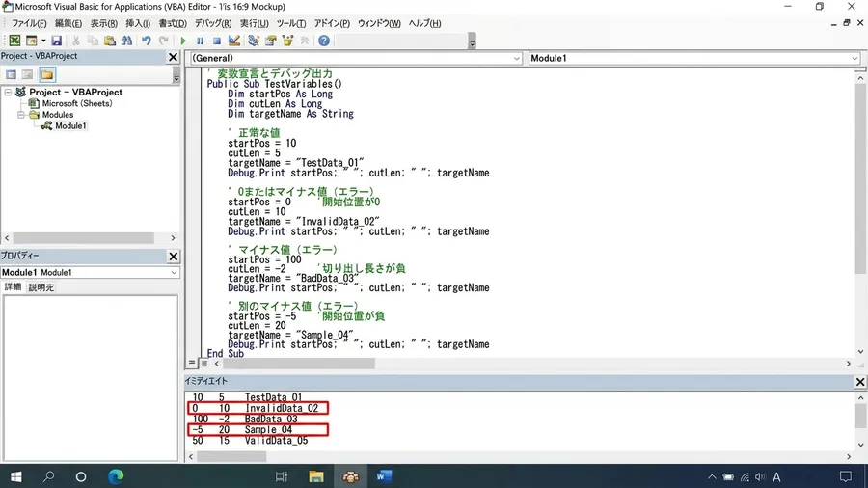The width and height of the screenshot is (868, 488).
Task: Open the ファイル(F) menu
Action: pyautogui.click(x=29, y=23)
